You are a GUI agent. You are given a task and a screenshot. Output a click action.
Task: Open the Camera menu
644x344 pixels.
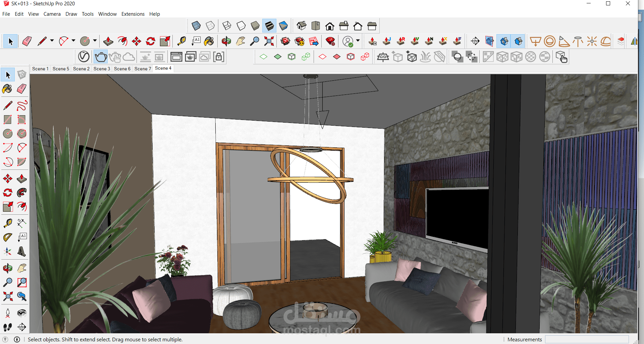(x=52, y=14)
